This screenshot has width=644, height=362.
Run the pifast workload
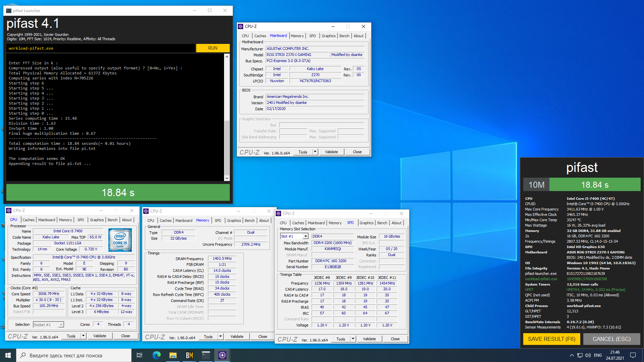(x=213, y=48)
